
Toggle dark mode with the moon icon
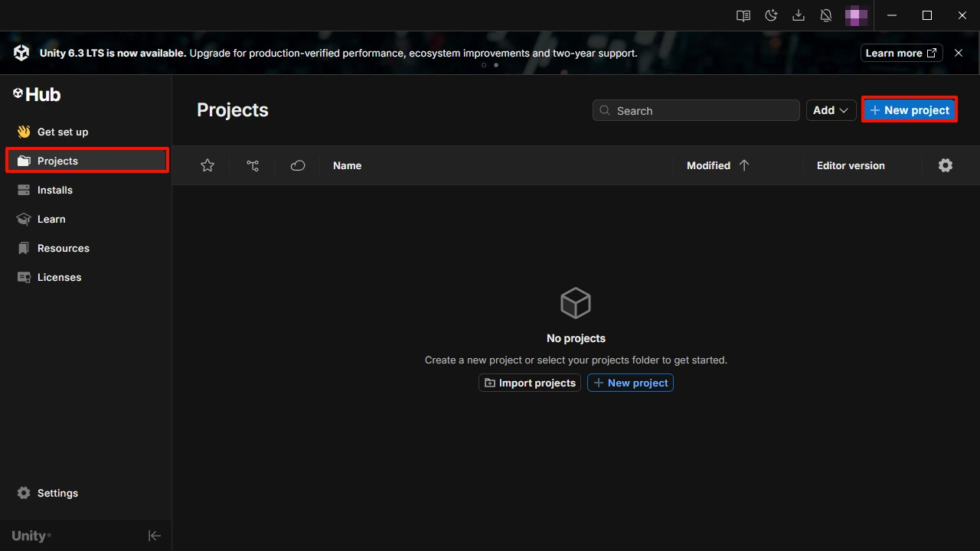[771, 15]
